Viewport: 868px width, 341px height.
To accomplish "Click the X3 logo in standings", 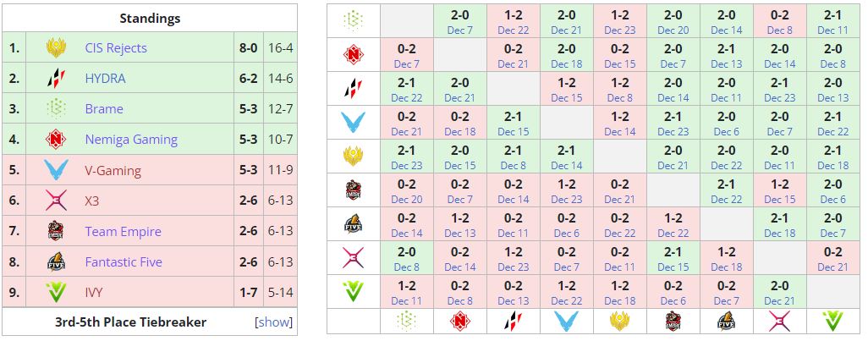I will click(56, 201).
